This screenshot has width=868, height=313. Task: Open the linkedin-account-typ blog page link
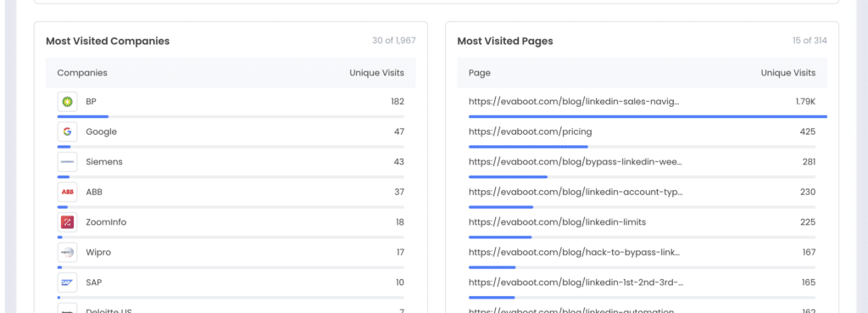pos(576,193)
